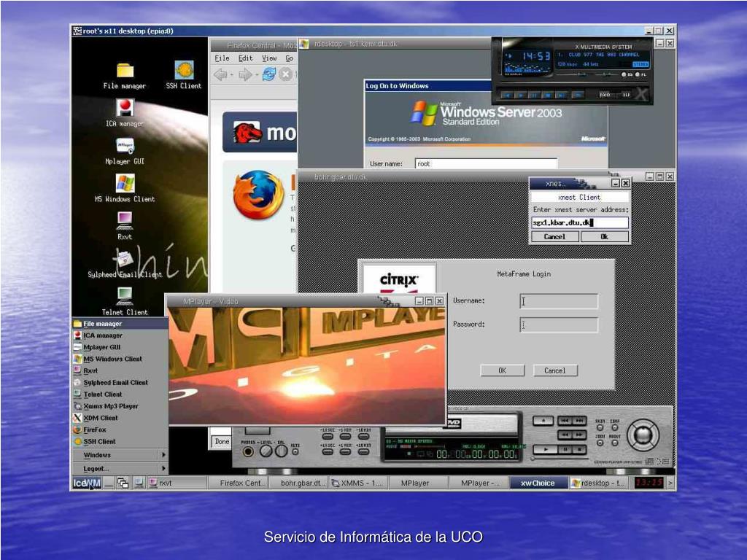Screen dimensions: 747x560
Task: Launch the SSH Client desktop icon
Action: tap(183, 75)
